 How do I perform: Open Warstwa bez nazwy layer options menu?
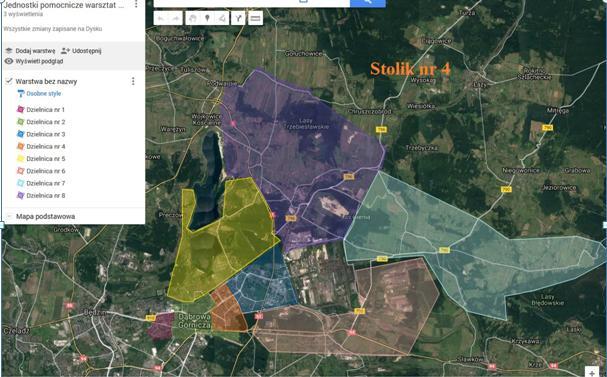pos(133,81)
